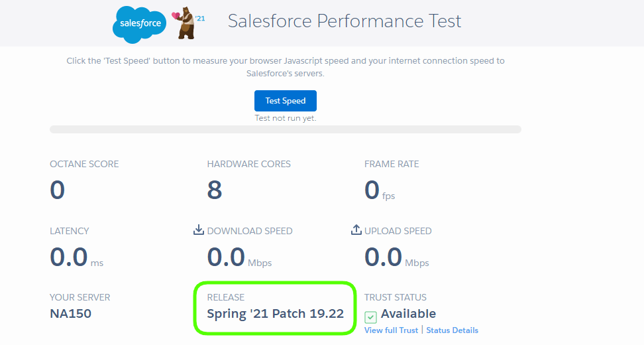Click the Salesforce cloud logo
Screen dimensions: 644x345
coord(140,24)
